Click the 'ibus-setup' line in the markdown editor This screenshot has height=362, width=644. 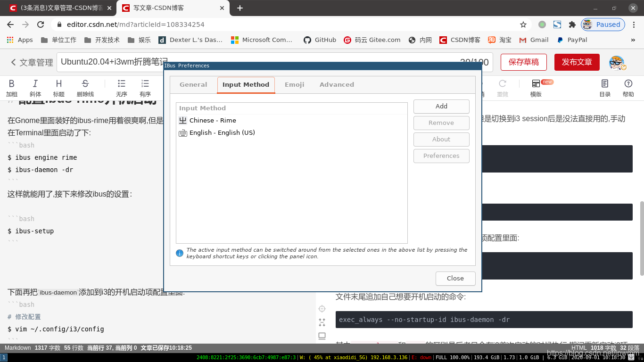(x=31, y=231)
